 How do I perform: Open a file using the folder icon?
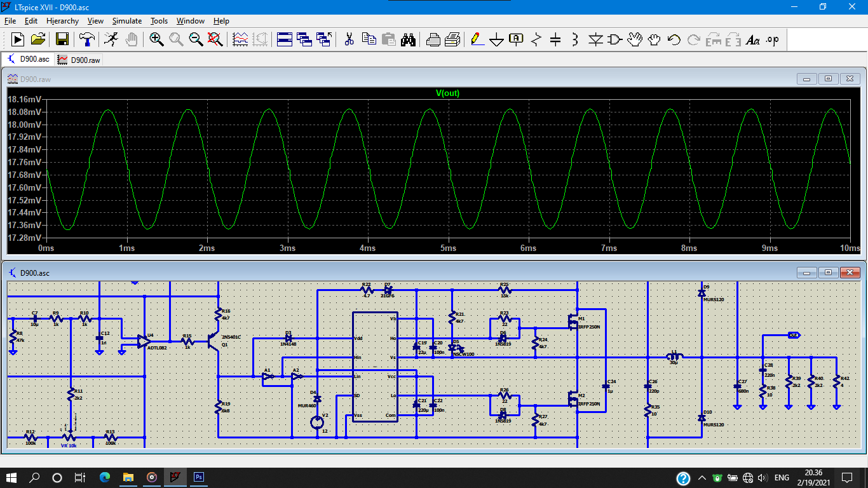pyautogui.click(x=38, y=39)
